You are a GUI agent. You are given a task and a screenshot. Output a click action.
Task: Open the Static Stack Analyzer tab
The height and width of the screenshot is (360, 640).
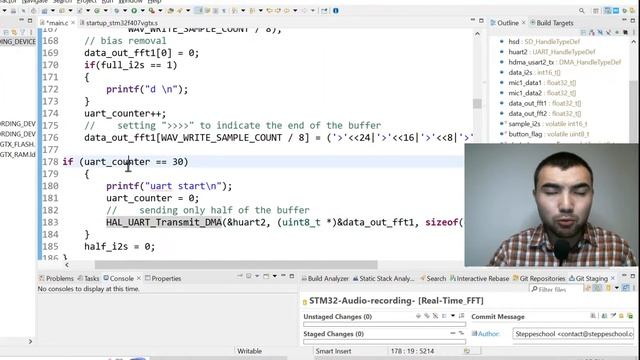pos(384,278)
